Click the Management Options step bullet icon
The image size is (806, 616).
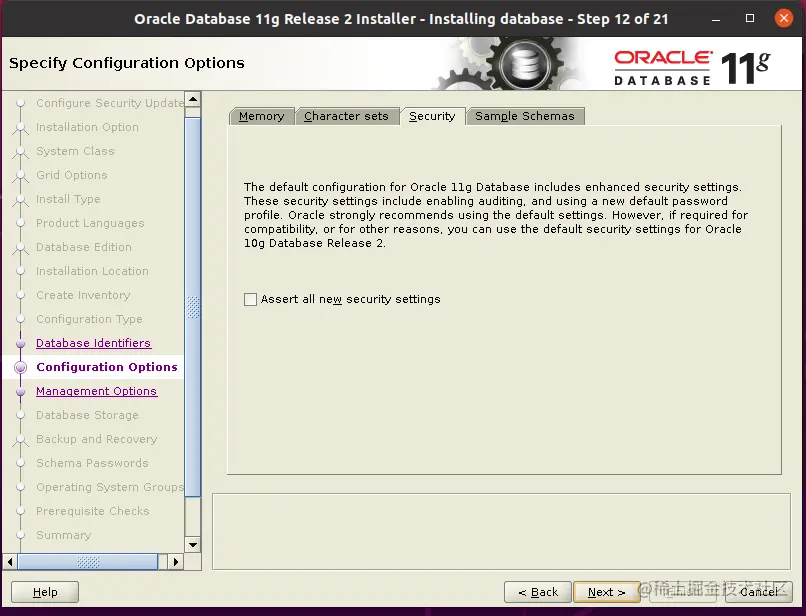click(21, 391)
